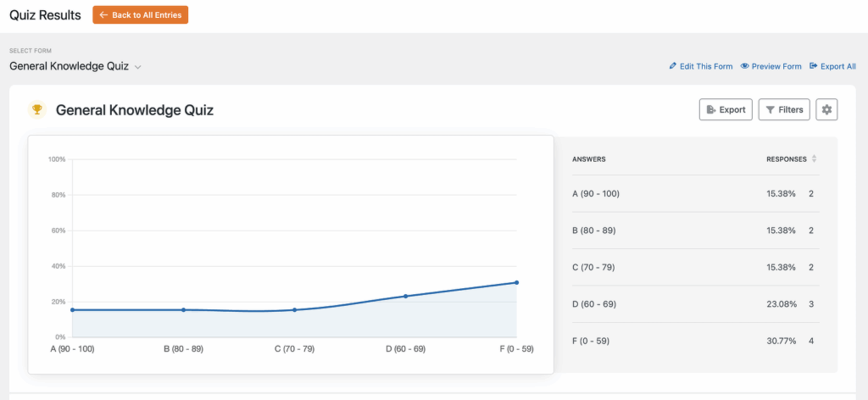Click the Responses column header
Viewport: 868px width, 400px height.
coord(787,158)
